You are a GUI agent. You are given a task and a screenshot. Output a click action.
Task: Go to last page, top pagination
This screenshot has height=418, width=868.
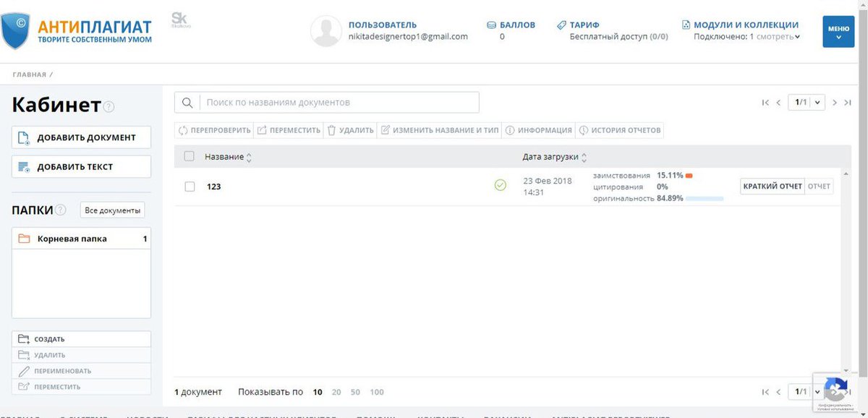click(848, 103)
